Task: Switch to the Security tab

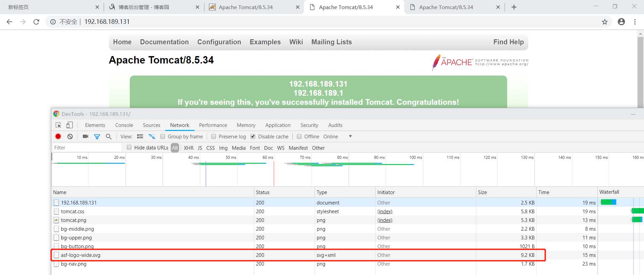Action: pos(309,125)
